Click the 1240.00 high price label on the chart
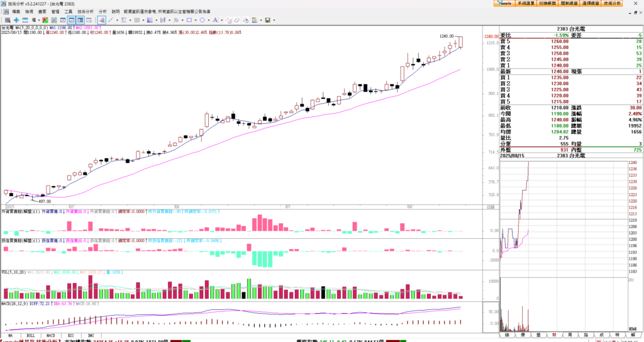The width and height of the screenshot is (644, 342). click(447, 36)
